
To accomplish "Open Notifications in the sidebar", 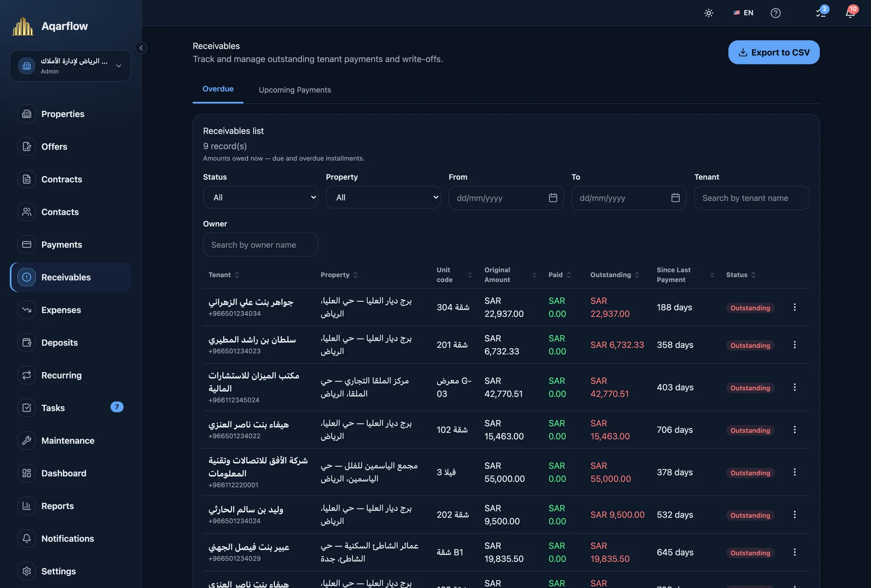I will [71, 538].
